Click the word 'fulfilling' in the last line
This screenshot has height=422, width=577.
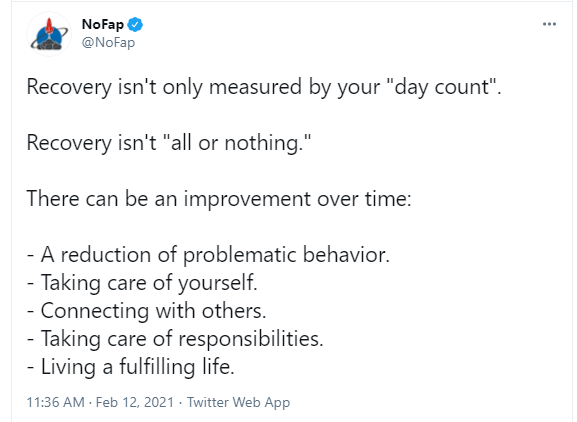[x=157, y=367]
